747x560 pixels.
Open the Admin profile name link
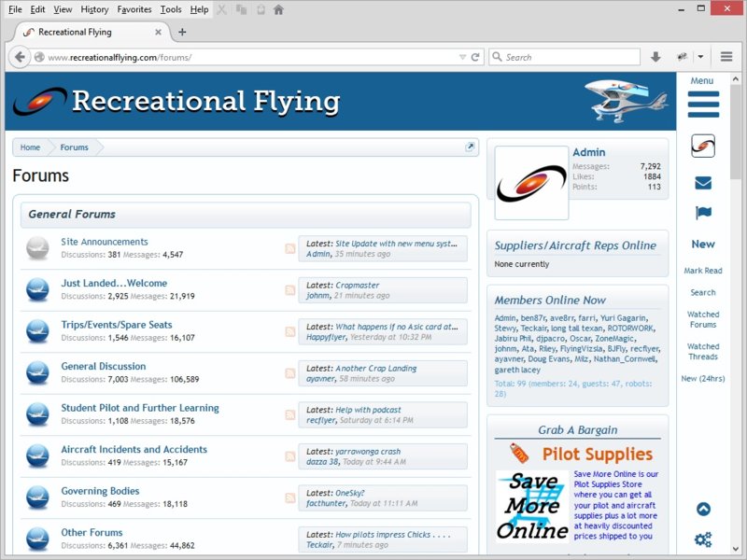(589, 152)
